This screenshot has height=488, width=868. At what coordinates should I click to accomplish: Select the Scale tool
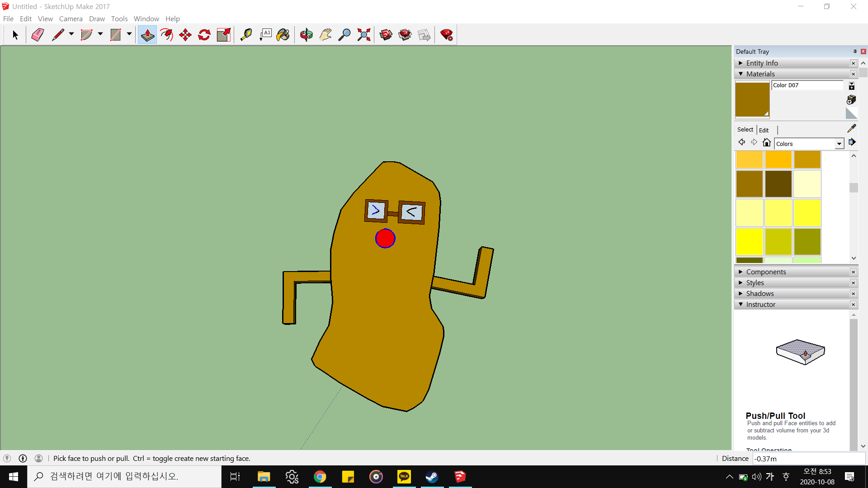click(x=224, y=35)
